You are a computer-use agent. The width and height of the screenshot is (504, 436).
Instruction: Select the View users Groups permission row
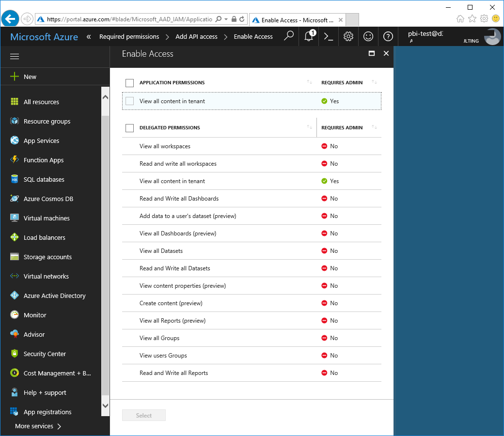click(252, 356)
